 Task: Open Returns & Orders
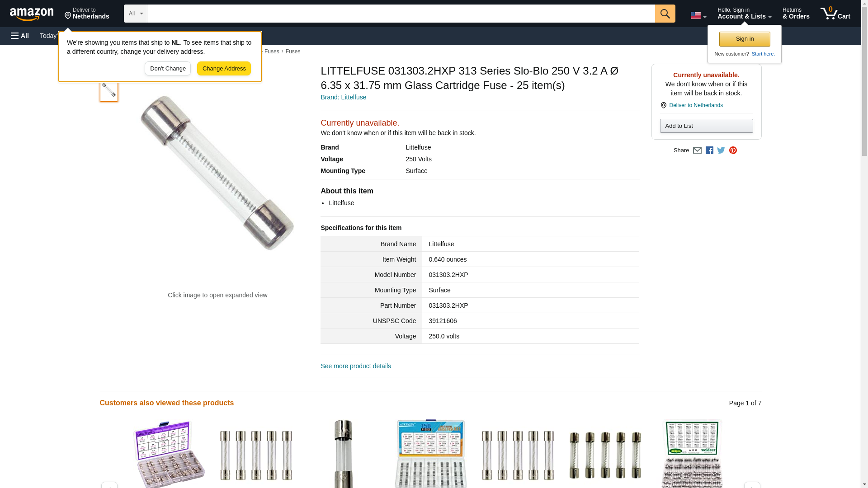(x=796, y=14)
